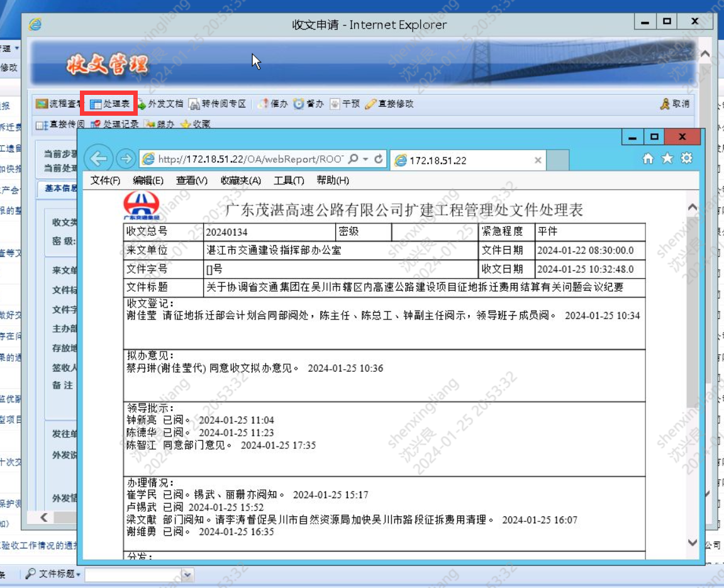
Task: Select the 172.18.51.22 browser tab
Action: [x=468, y=160]
